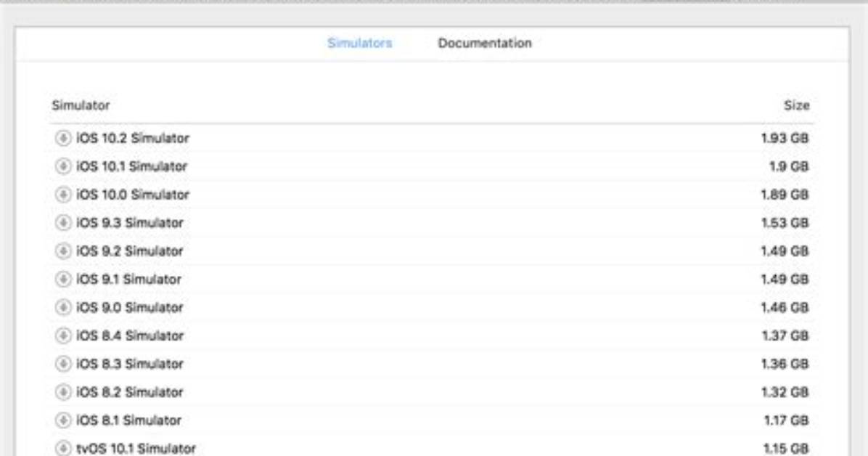The image size is (868, 456).
Task: Download the iOS 9.0 Simulator
Action: pos(63,307)
